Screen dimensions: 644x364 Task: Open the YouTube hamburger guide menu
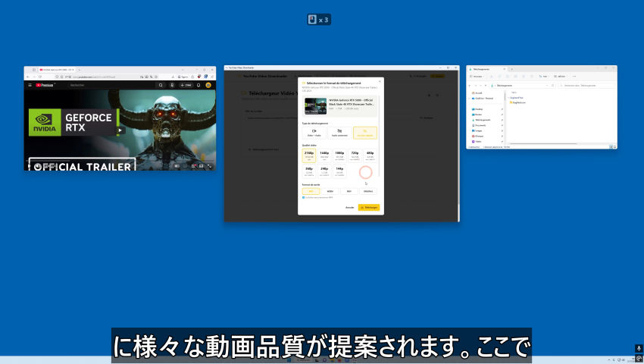coord(29,85)
